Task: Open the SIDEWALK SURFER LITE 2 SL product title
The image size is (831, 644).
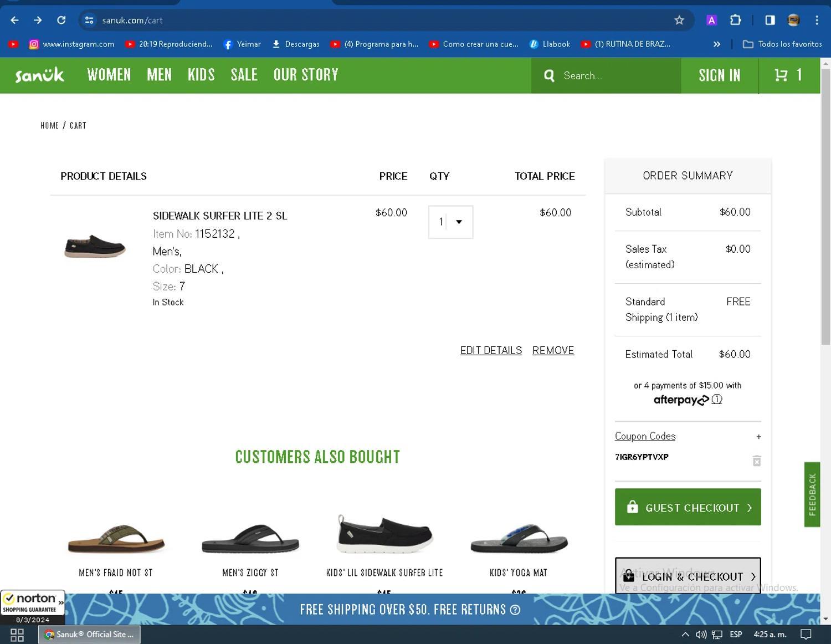Action: 220,216
